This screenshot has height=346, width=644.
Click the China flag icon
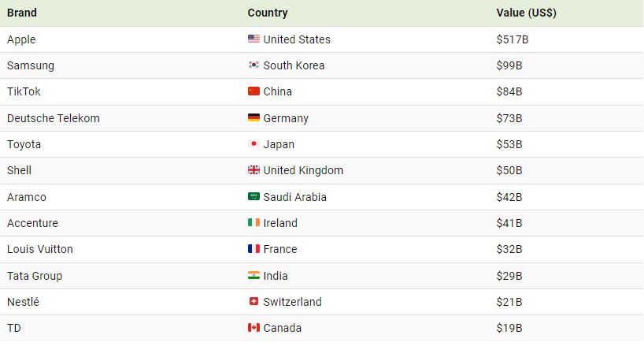pos(254,91)
